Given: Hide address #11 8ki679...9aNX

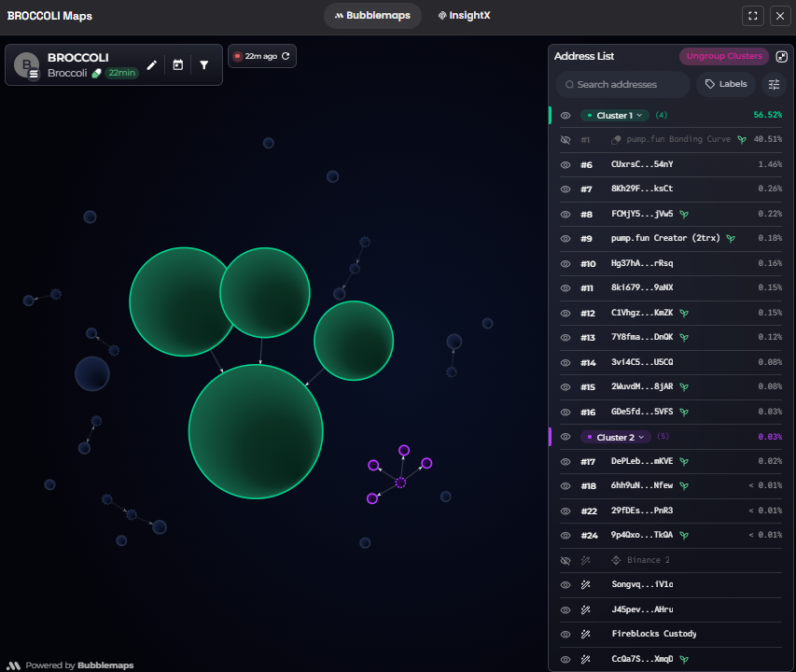Looking at the screenshot, I should tap(566, 288).
